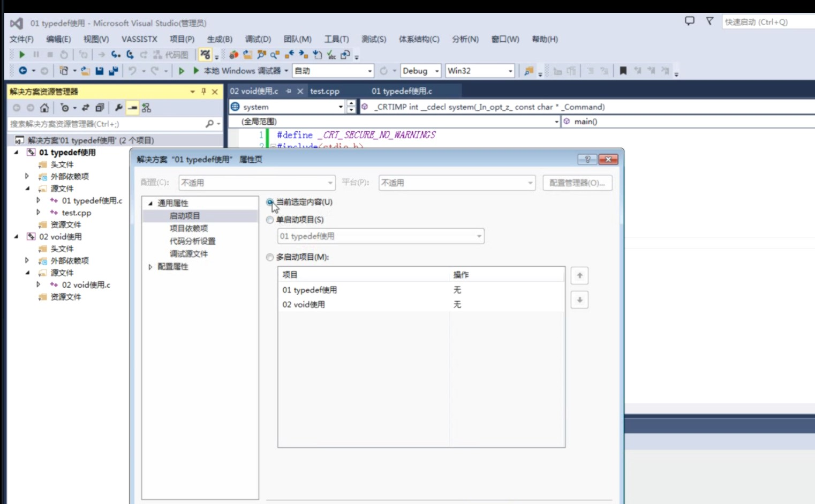The image size is (815, 504).
Task: Click the class diagram view icon
Action: [146, 108]
